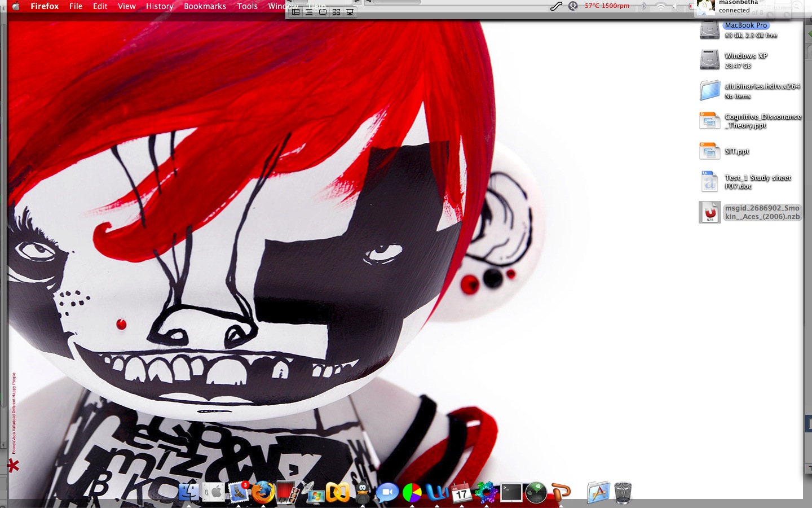Open Finder from the Dock

(x=189, y=492)
